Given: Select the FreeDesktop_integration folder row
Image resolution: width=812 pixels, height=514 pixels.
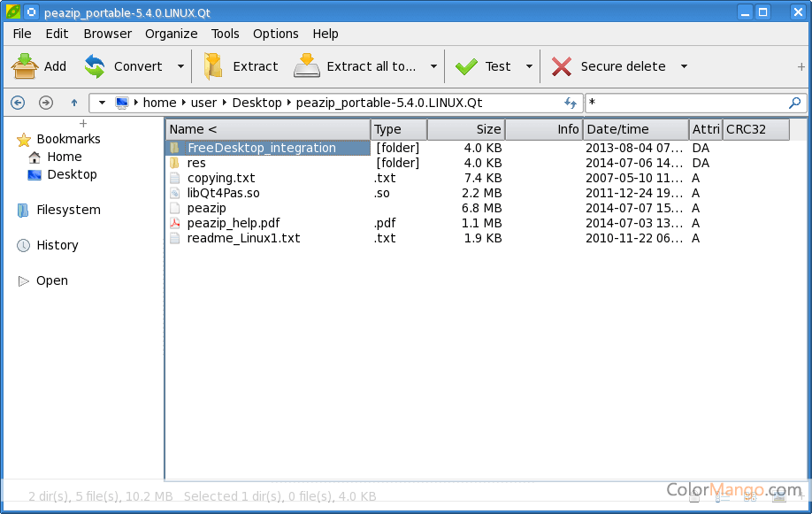Looking at the screenshot, I should [x=268, y=149].
